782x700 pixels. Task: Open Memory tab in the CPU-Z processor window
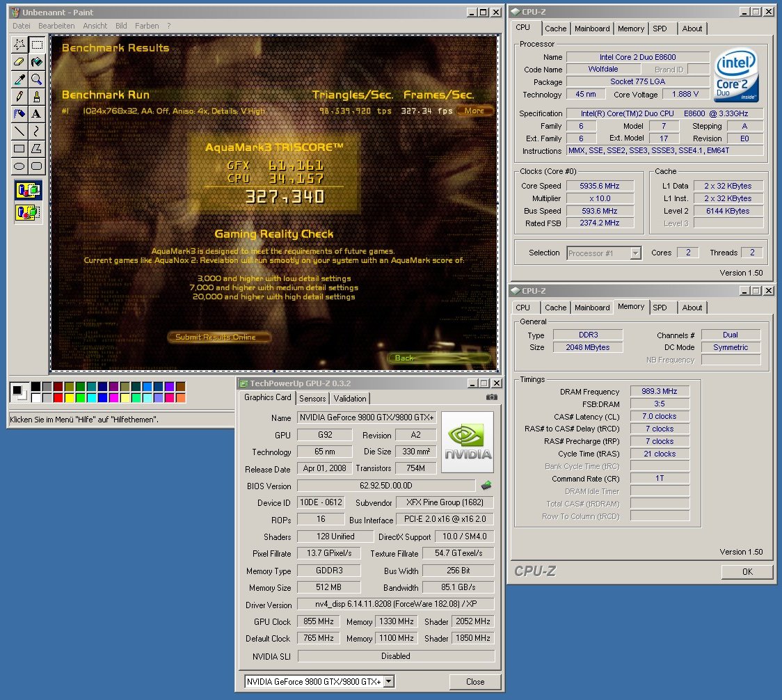631,29
